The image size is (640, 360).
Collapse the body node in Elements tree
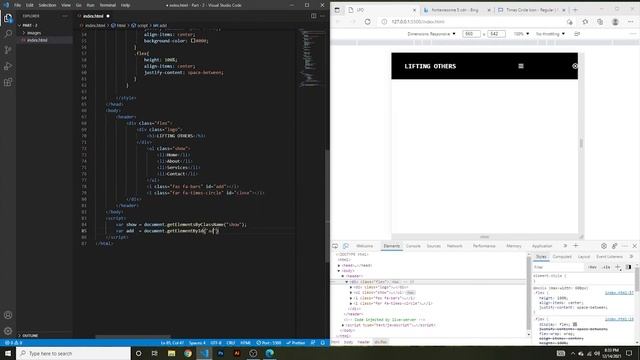[339, 271]
